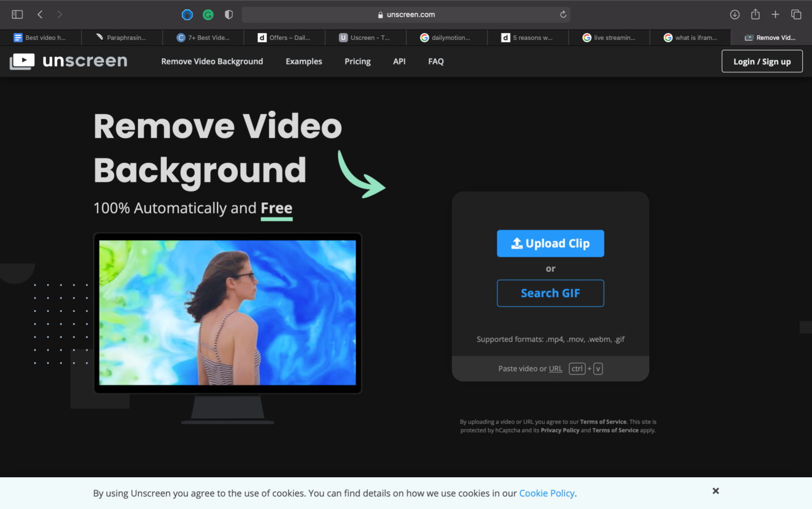Open the Terms of Service link before 'apply'
Image resolution: width=812 pixels, height=509 pixels.
(x=615, y=430)
